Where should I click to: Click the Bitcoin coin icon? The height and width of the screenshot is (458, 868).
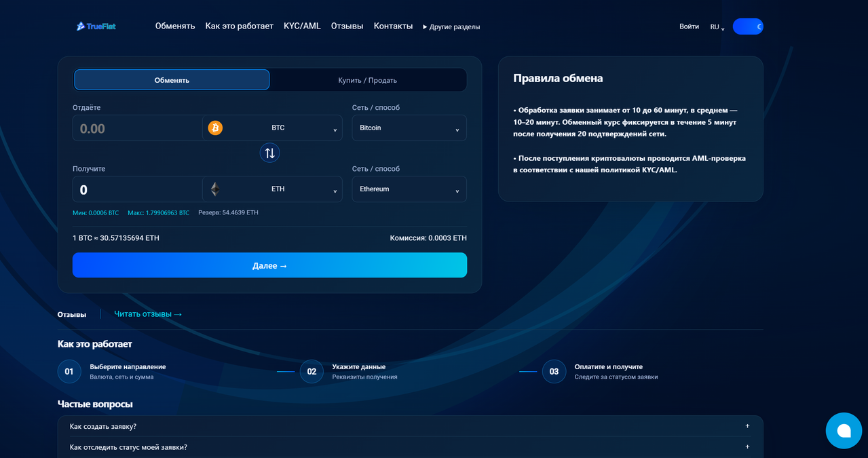215,128
